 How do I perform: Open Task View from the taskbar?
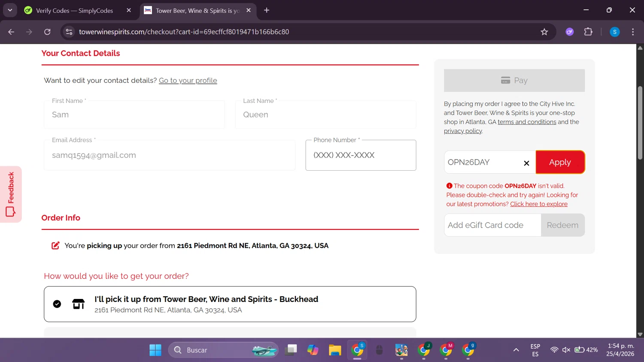coord(291,350)
